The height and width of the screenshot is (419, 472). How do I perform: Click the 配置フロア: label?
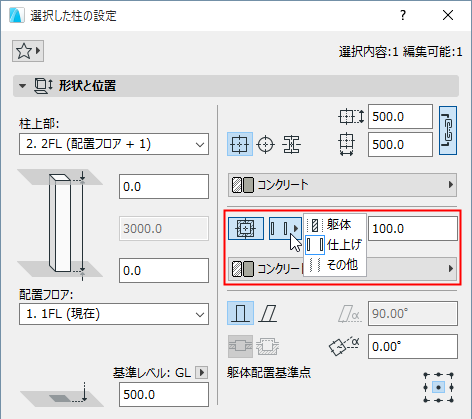[46, 294]
